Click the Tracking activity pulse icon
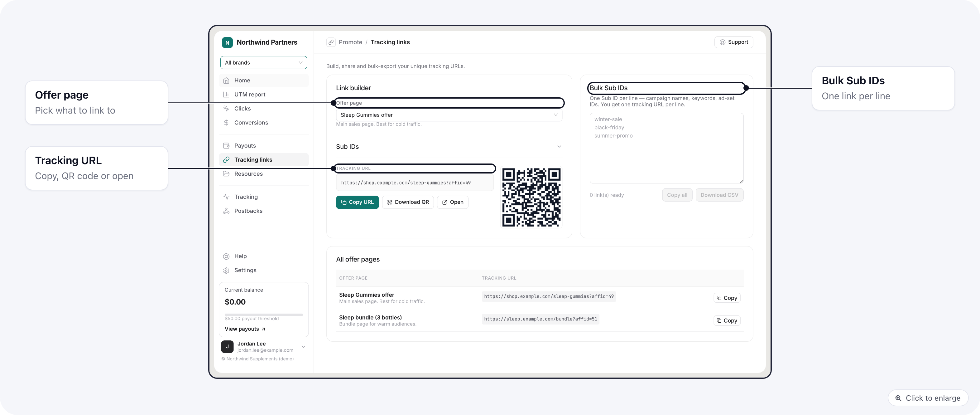This screenshot has height=415, width=980. coord(226,197)
